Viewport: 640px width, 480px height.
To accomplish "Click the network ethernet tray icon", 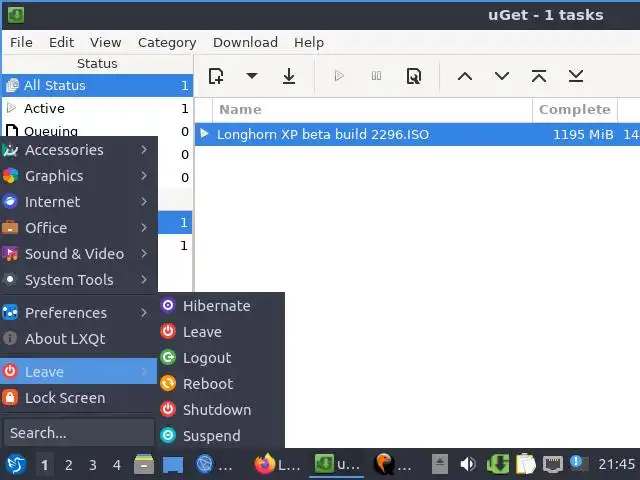I will coord(553,464).
